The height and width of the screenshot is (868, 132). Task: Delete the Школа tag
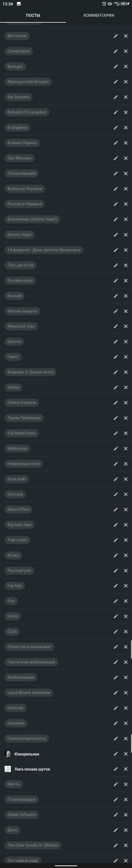tap(126, 341)
